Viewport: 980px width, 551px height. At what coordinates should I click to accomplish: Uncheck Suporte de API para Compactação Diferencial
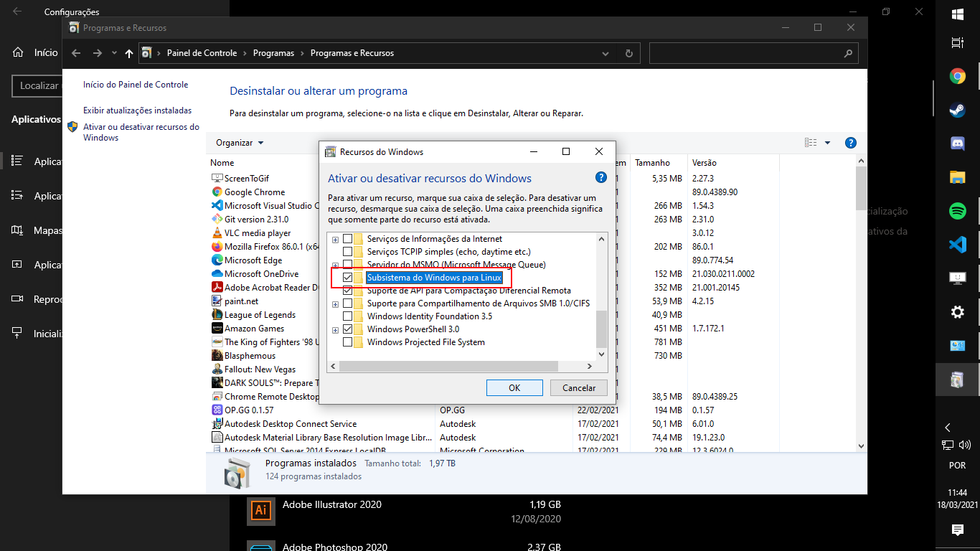click(x=347, y=291)
